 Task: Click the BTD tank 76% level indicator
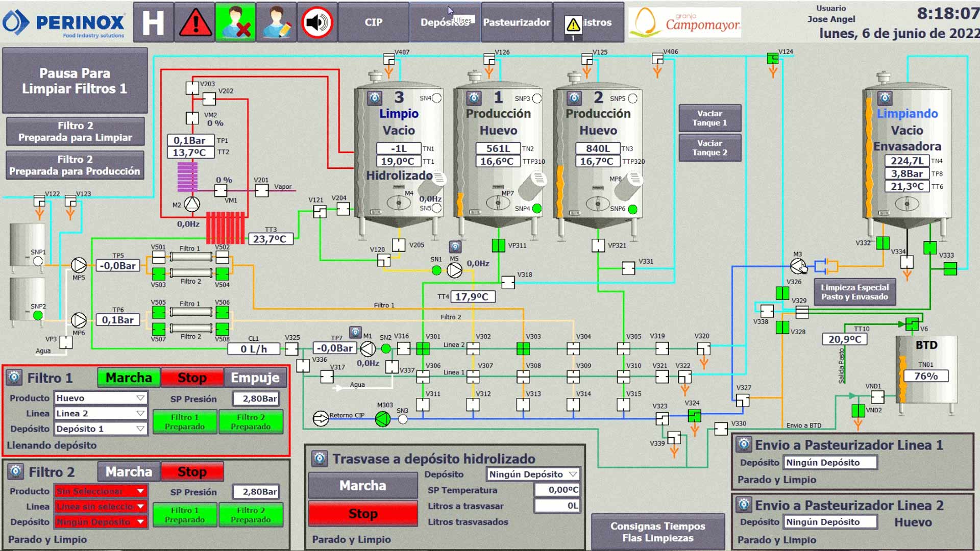[927, 375]
